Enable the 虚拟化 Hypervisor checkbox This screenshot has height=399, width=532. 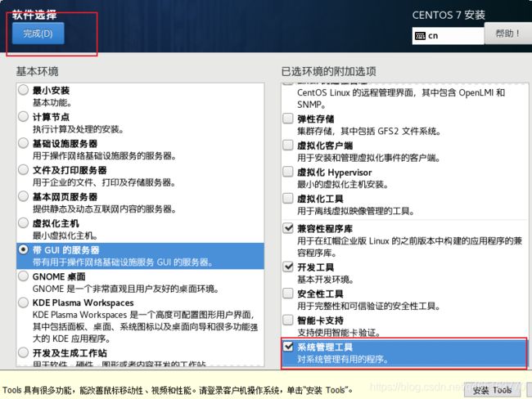click(x=288, y=172)
